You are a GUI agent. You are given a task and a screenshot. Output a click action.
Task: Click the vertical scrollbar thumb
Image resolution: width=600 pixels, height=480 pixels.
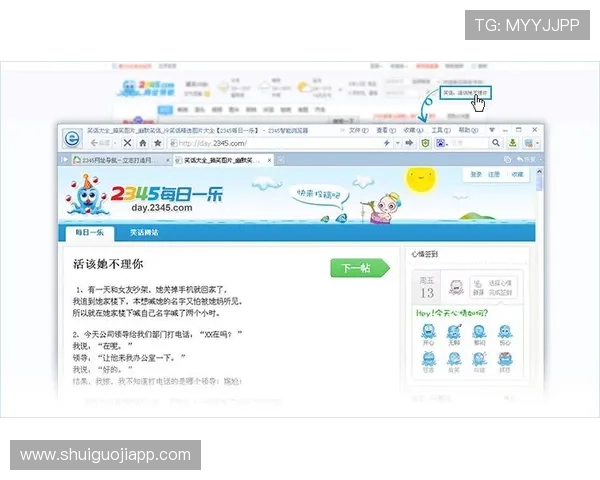[539, 183]
